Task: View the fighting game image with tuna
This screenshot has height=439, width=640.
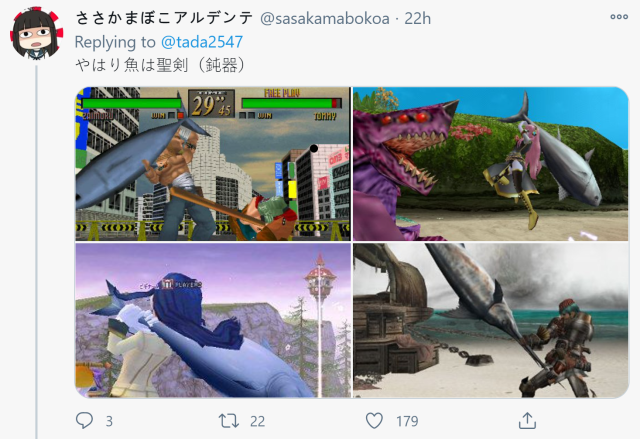Action: point(213,164)
